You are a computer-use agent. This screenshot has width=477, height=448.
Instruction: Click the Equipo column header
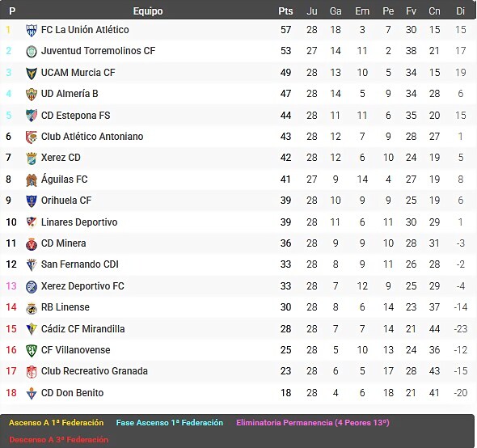[148, 11]
